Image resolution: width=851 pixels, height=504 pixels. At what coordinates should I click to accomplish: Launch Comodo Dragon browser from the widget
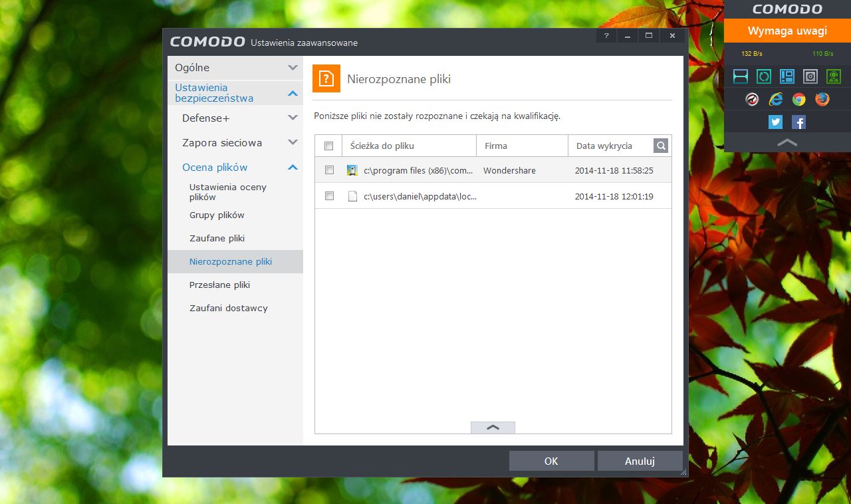(753, 99)
